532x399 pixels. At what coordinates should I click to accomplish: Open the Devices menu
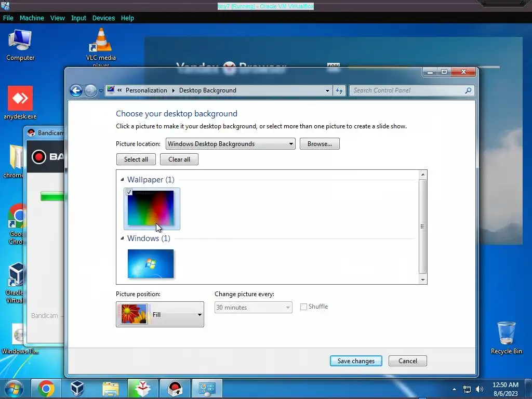click(103, 18)
